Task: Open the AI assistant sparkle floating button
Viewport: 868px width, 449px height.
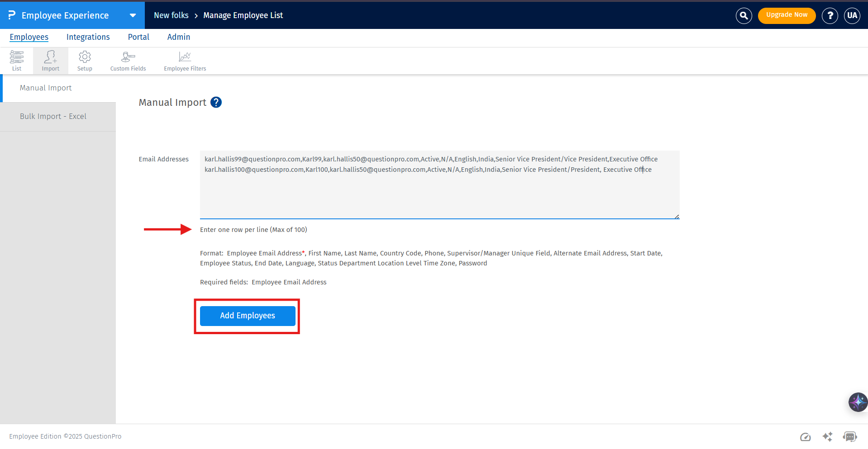Action: click(858, 402)
